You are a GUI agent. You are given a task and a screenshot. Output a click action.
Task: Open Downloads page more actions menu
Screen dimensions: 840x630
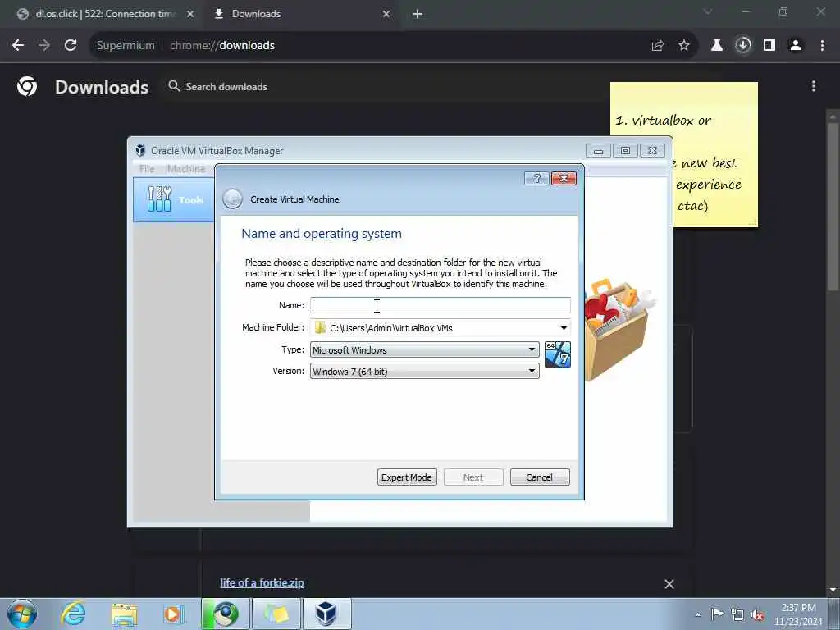point(814,86)
